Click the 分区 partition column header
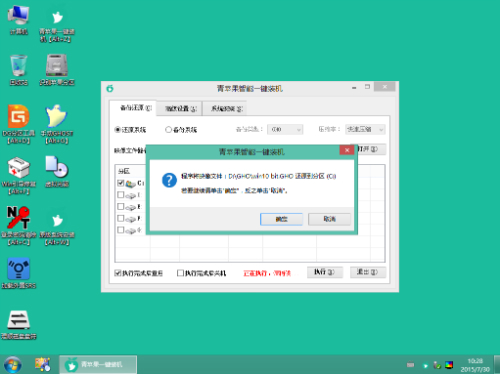This screenshot has height=374, width=500. [124, 171]
